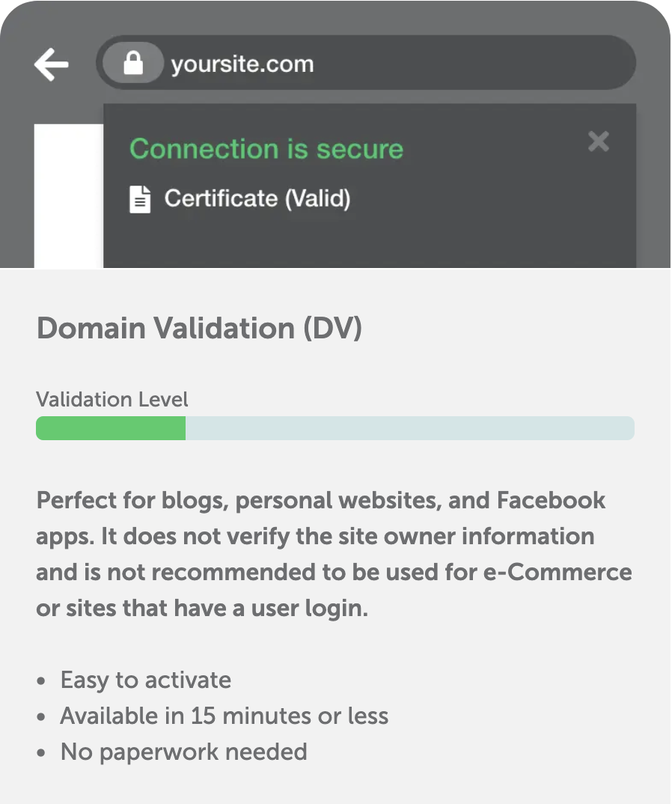Click the unfilled part of validation bar
This screenshot has height=804, width=672.
[x=409, y=428]
